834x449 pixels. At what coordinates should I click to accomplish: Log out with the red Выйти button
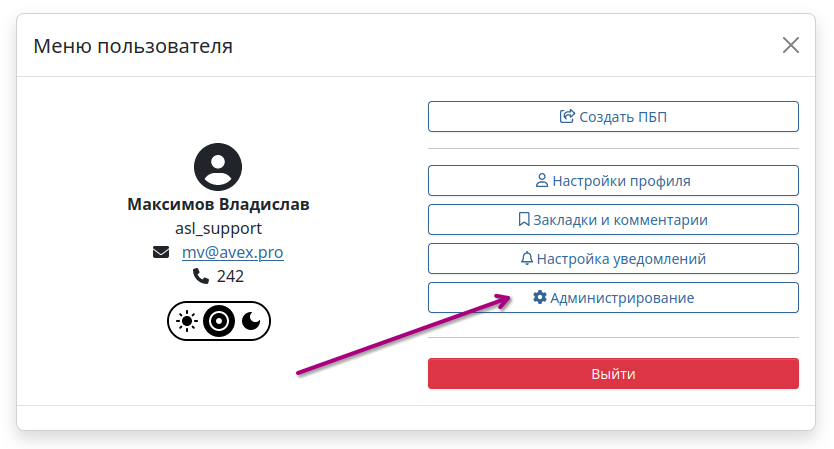tap(613, 373)
